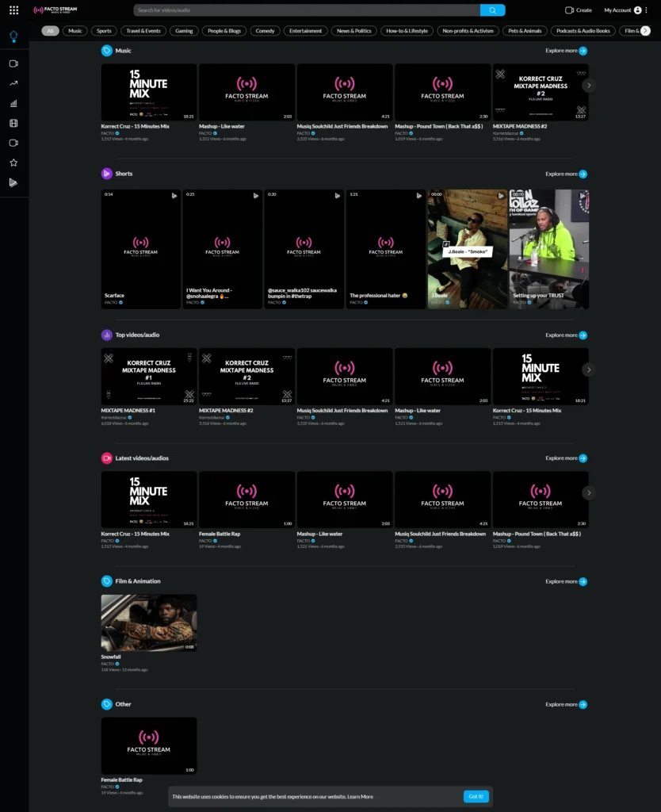Viewport: 661px width, 812px height.
Task: Open Mashup - Pound Town title in Music section
Action: click(439, 126)
